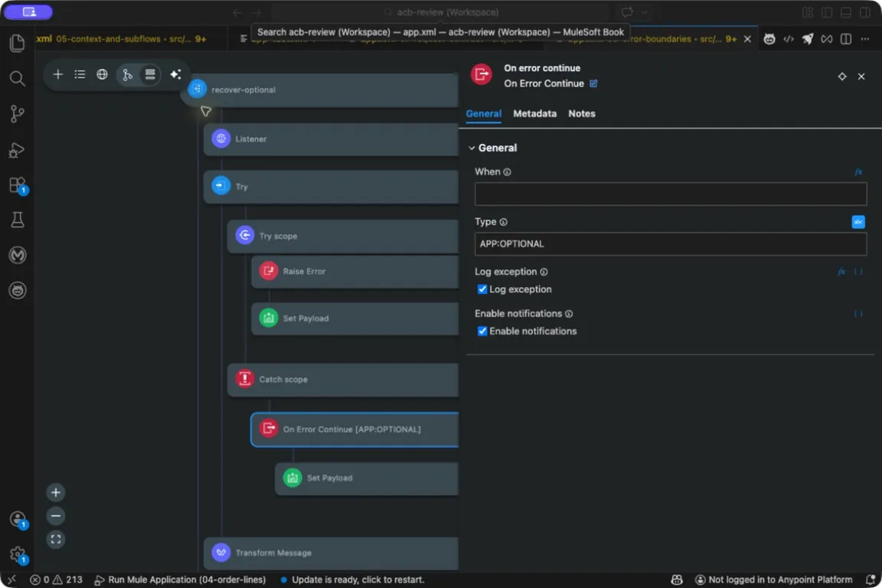882x588 pixels.
Task: Switch to the Notes tab
Action: (x=582, y=113)
